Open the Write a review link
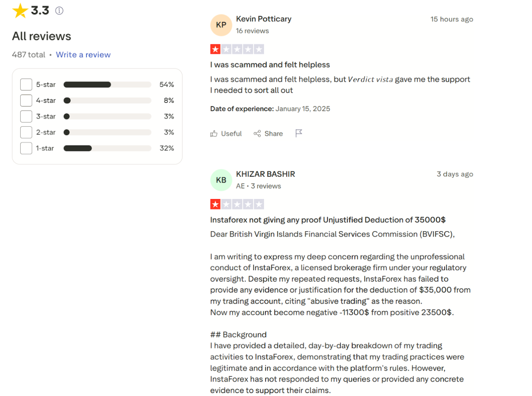The height and width of the screenshot is (396, 532). tap(83, 55)
